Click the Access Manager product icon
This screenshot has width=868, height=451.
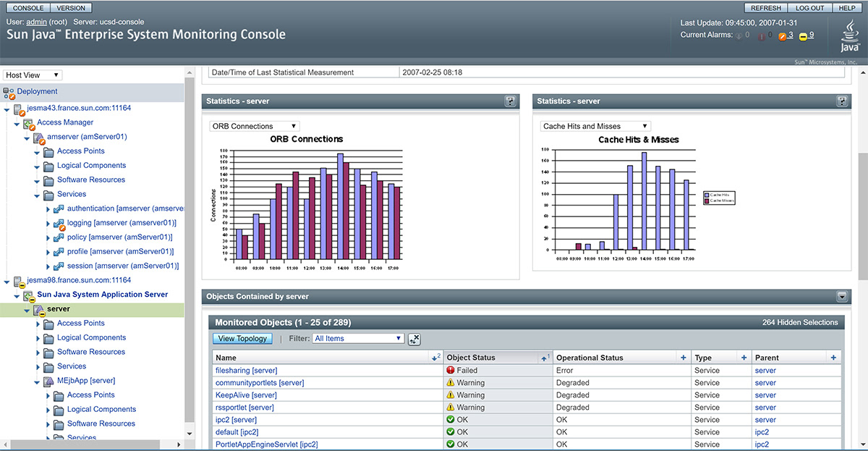point(29,123)
